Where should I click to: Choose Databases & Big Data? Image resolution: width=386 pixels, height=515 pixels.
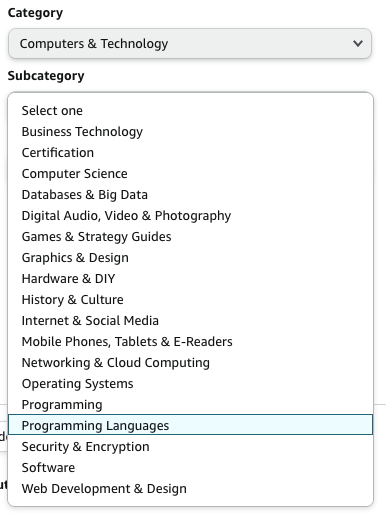[190, 195]
